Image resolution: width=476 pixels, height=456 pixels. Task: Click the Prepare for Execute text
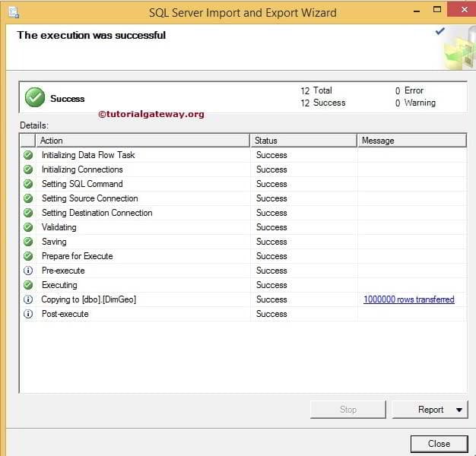pyautogui.click(x=78, y=256)
